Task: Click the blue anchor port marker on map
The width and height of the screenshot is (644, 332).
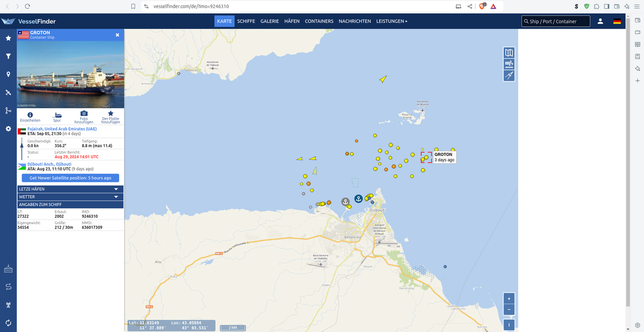Action: click(x=358, y=198)
